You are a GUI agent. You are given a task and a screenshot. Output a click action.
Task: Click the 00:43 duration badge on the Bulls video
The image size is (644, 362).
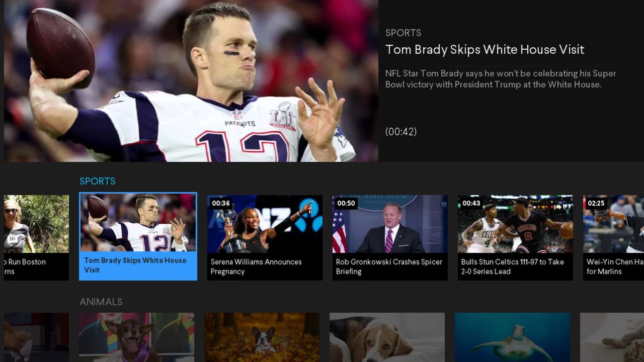[x=471, y=203]
